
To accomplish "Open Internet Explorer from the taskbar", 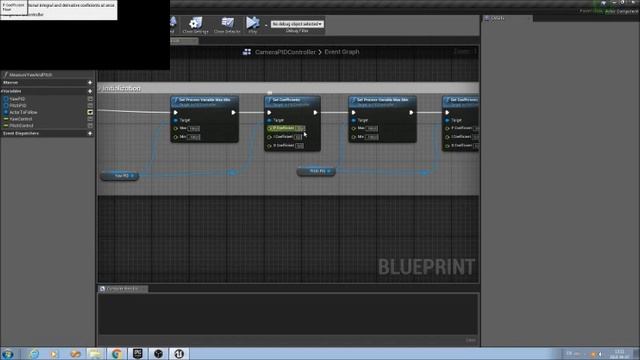I will [x=34, y=353].
